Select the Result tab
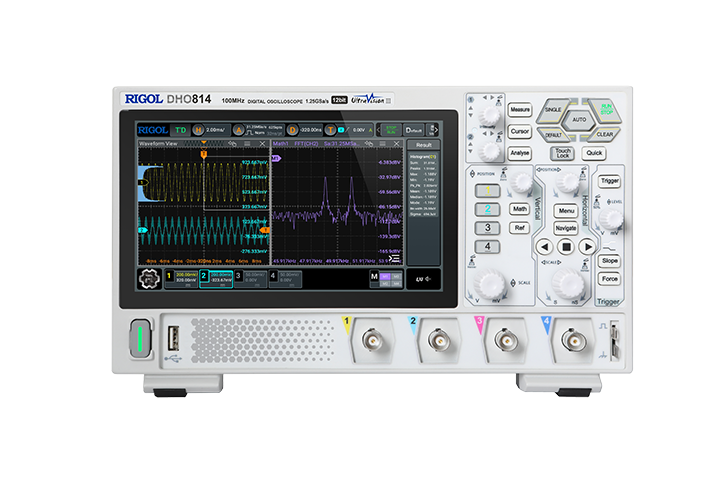Screen dimensions: 720x480 [423, 145]
